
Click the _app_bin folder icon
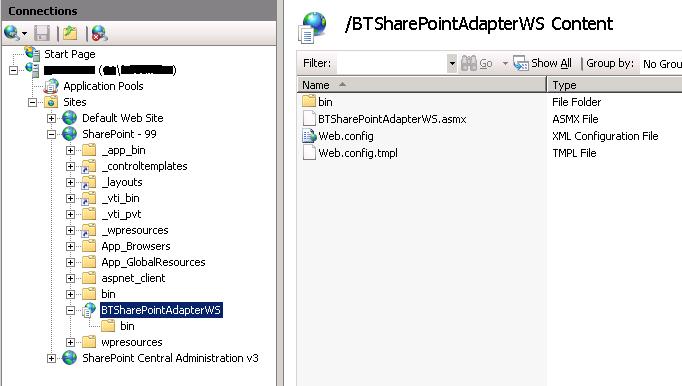pyautogui.click(x=89, y=150)
